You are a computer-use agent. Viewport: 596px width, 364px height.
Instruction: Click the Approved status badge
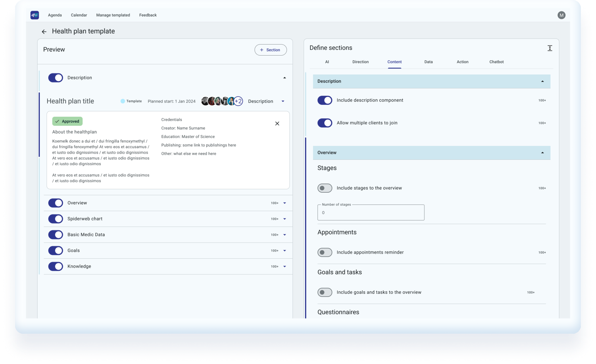click(67, 121)
